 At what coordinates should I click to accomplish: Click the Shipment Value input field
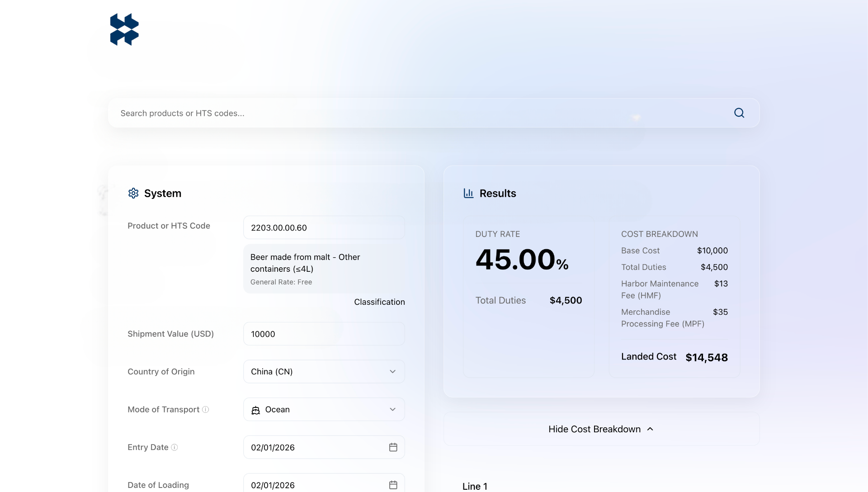324,334
